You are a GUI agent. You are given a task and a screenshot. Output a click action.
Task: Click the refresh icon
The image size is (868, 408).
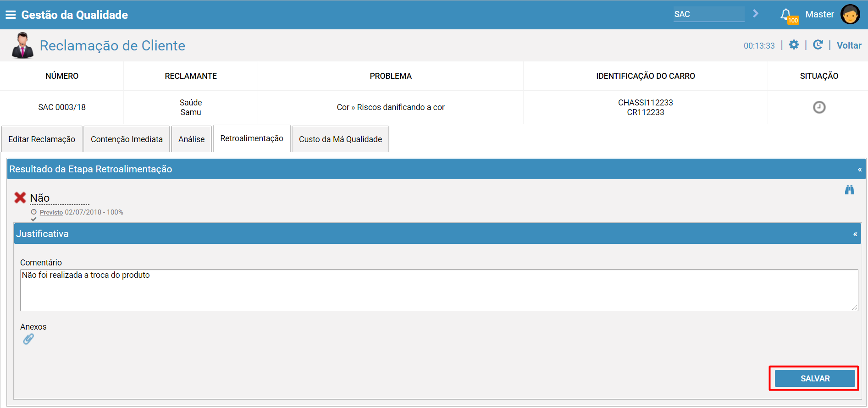coord(818,44)
